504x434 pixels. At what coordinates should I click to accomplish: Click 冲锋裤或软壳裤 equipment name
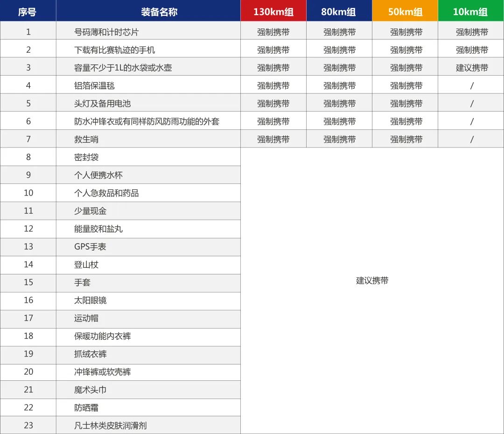click(x=102, y=372)
